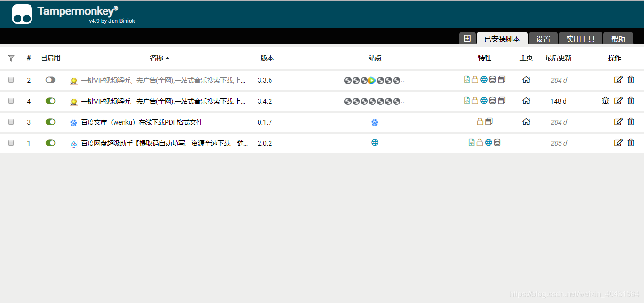Select checkbox for 百度网盘超级助手 script
Viewport: 644px width, 303px height.
point(11,143)
